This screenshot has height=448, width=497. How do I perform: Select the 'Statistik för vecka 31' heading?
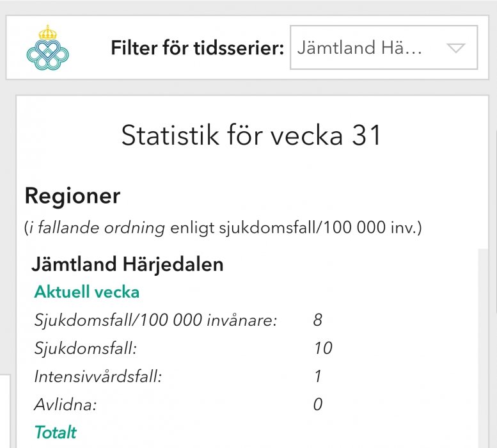[x=251, y=136]
